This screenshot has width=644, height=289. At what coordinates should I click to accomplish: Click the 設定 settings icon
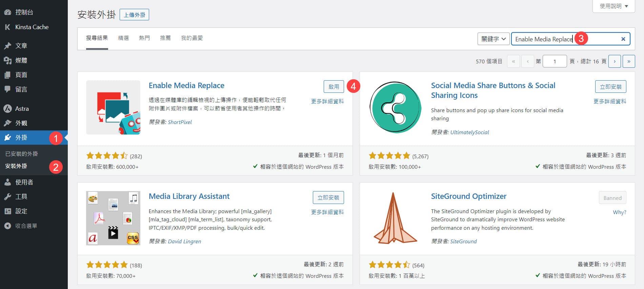[7, 211]
